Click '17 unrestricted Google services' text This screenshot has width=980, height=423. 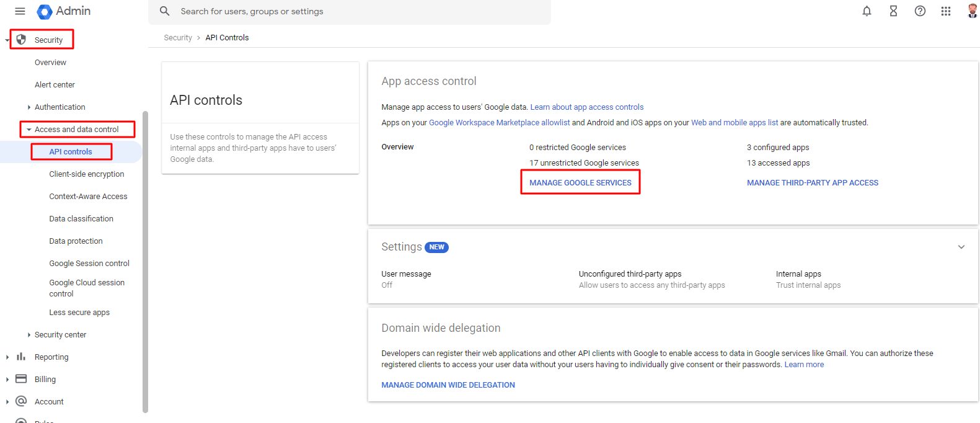pos(584,163)
